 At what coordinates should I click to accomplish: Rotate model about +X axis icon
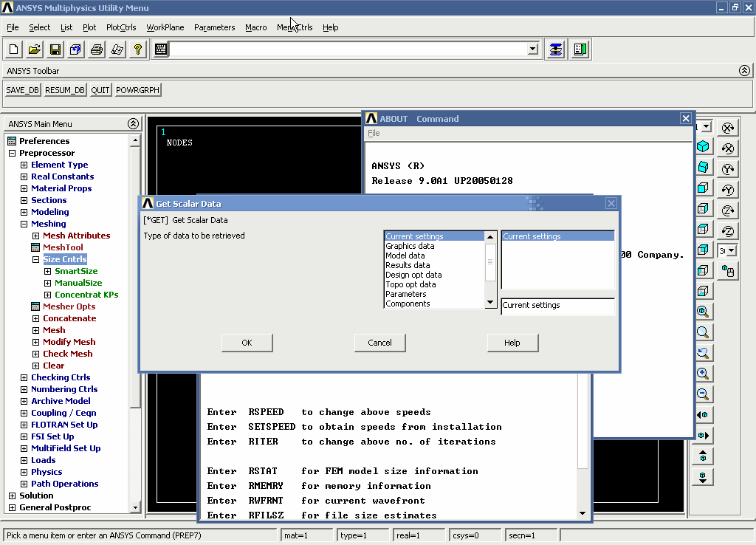(x=727, y=128)
